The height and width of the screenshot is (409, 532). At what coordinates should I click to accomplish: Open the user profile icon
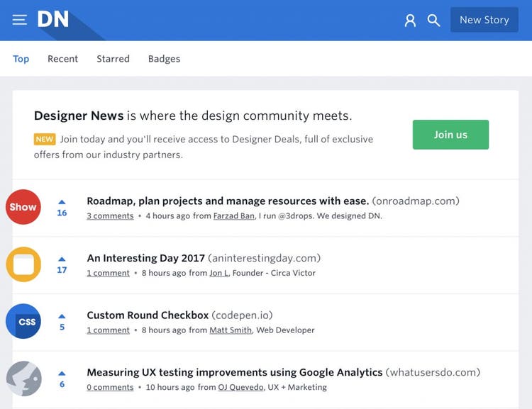click(x=410, y=21)
